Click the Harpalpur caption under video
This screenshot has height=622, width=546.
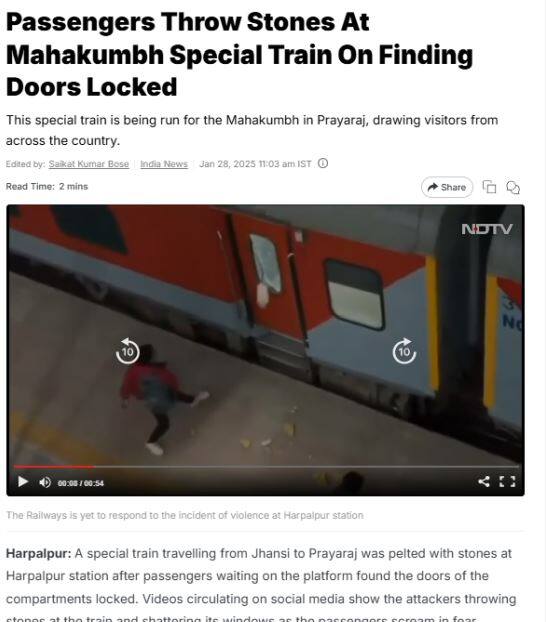coord(185,515)
